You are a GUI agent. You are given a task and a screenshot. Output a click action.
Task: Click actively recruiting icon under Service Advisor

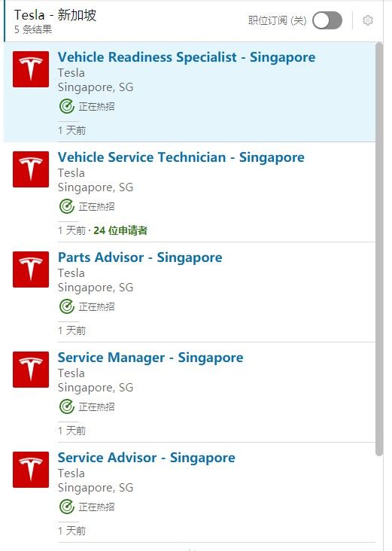[67, 507]
